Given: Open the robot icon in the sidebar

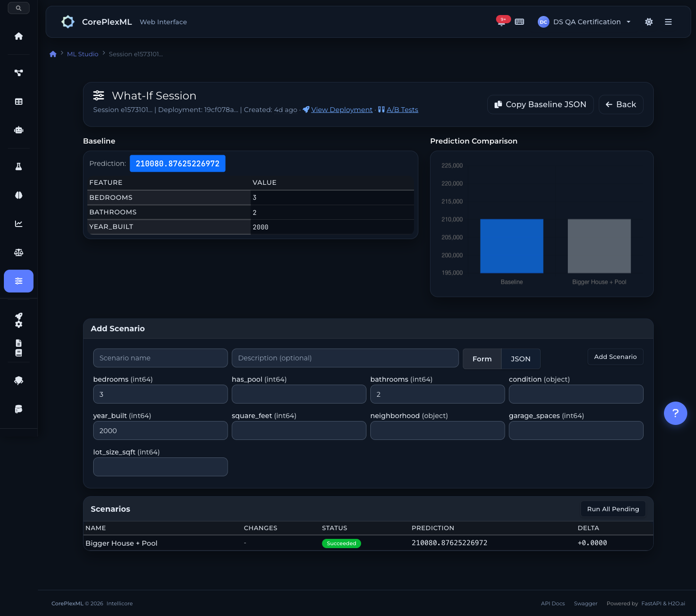Looking at the screenshot, I should click(18, 130).
